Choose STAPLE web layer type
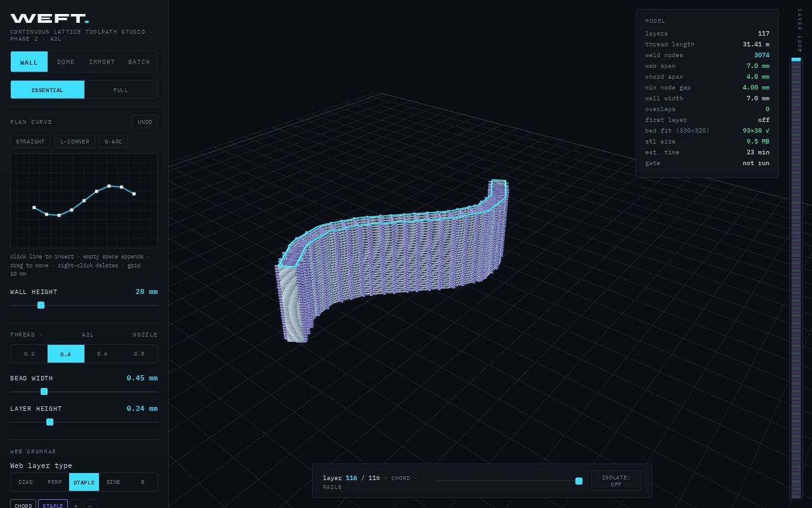Screen dimensions: 812x508 [x=84, y=482]
